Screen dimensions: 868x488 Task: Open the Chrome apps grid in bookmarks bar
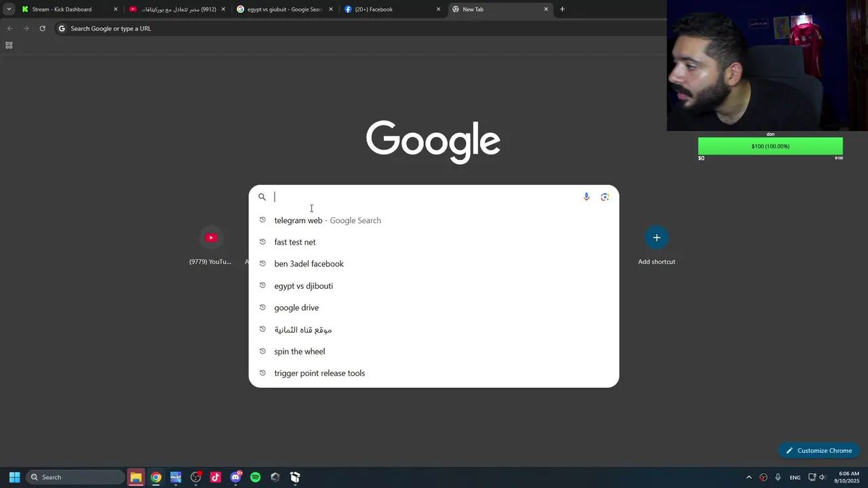[9, 45]
